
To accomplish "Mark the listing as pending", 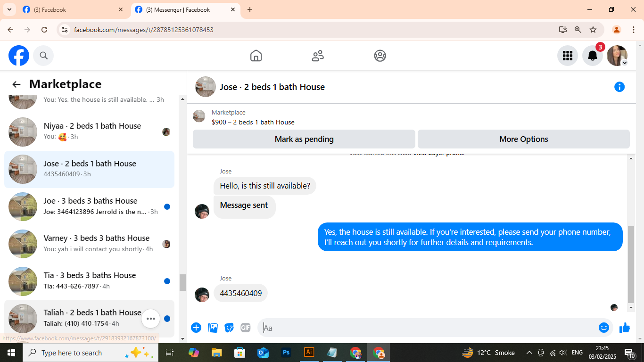I will pyautogui.click(x=304, y=139).
